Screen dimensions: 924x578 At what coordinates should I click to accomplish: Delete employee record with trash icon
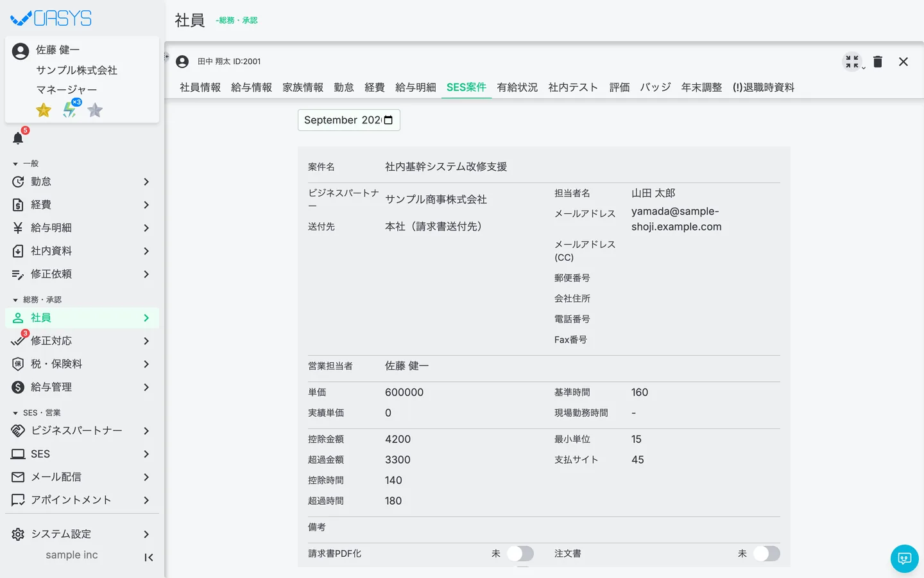coord(878,62)
